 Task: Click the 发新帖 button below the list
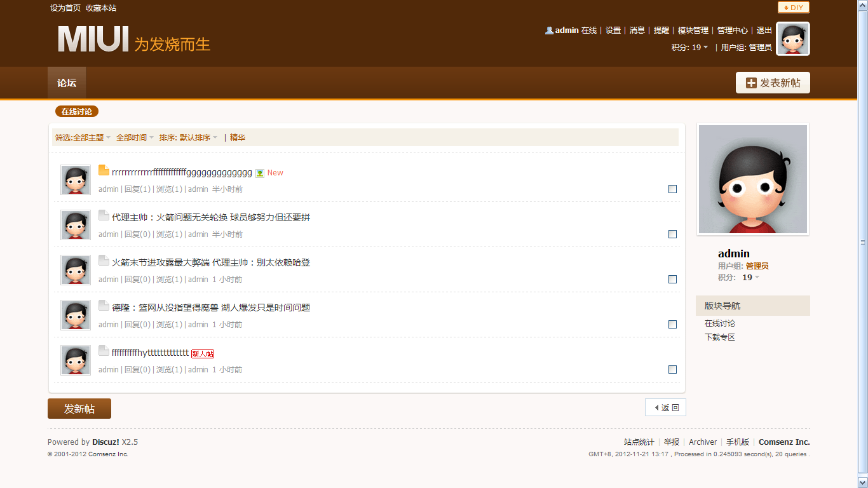pyautogui.click(x=79, y=409)
